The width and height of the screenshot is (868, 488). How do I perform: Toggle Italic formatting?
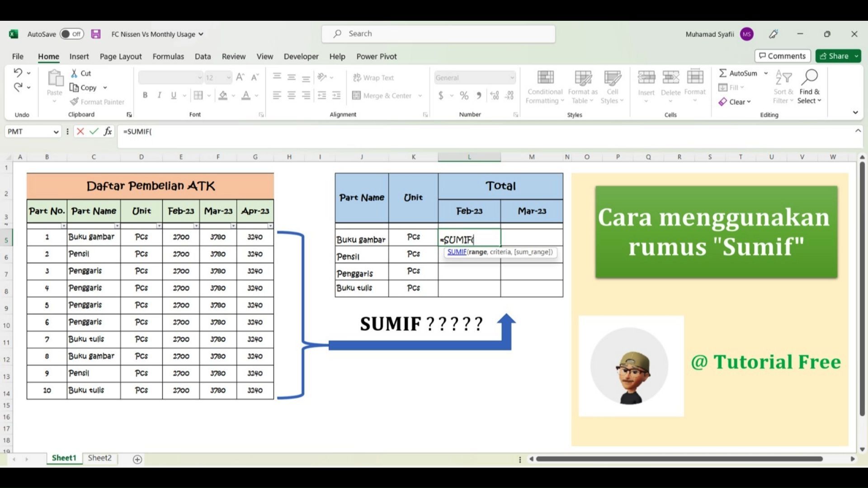pyautogui.click(x=159, y=95)
